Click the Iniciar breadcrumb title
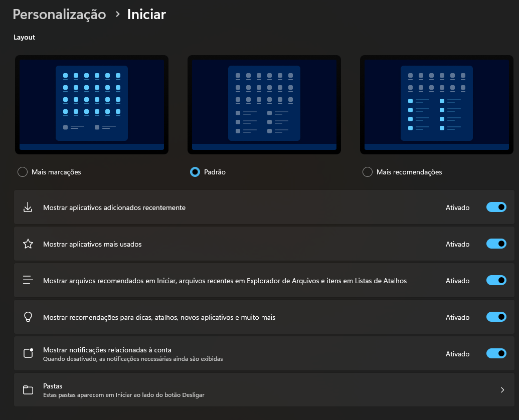The width and height of the screenshot is (519, 420). 146,15
